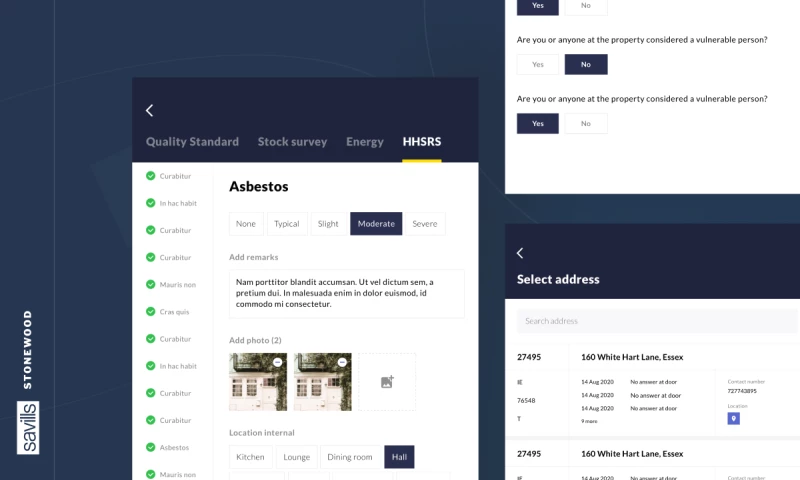
Task: Click back arrow above Select address heading
Action: pyautogui.click(x=520, y=253)
